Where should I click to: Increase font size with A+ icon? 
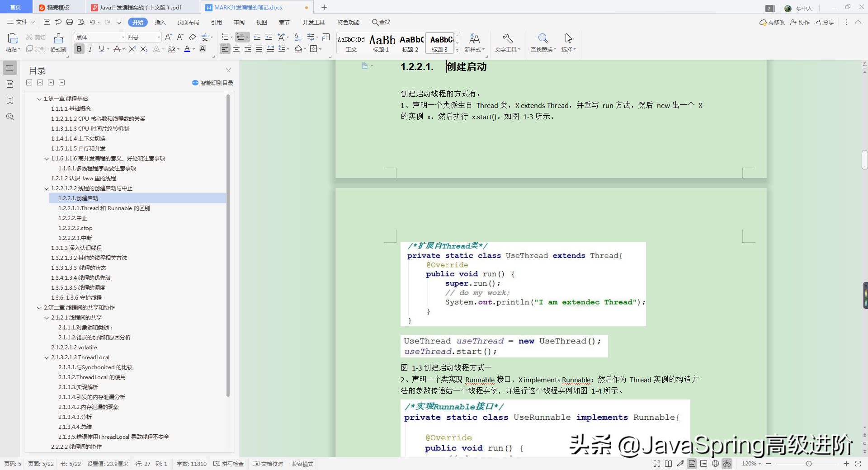168,37
